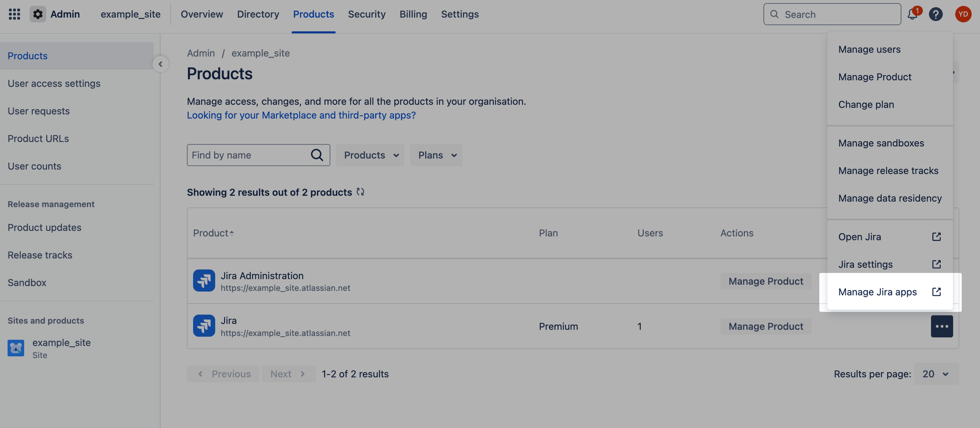The image size is (980, 428).
Task: Switch to the Security tab
Action: coord(367,14)
